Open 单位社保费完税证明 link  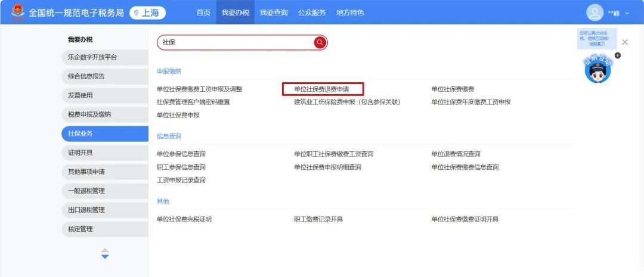tap(184, 220)
